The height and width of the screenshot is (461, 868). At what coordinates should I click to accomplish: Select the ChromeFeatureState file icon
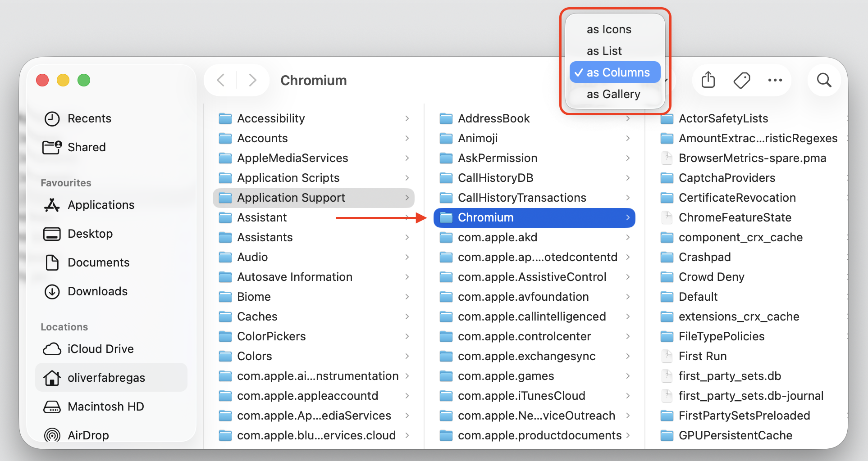[667, 217]
